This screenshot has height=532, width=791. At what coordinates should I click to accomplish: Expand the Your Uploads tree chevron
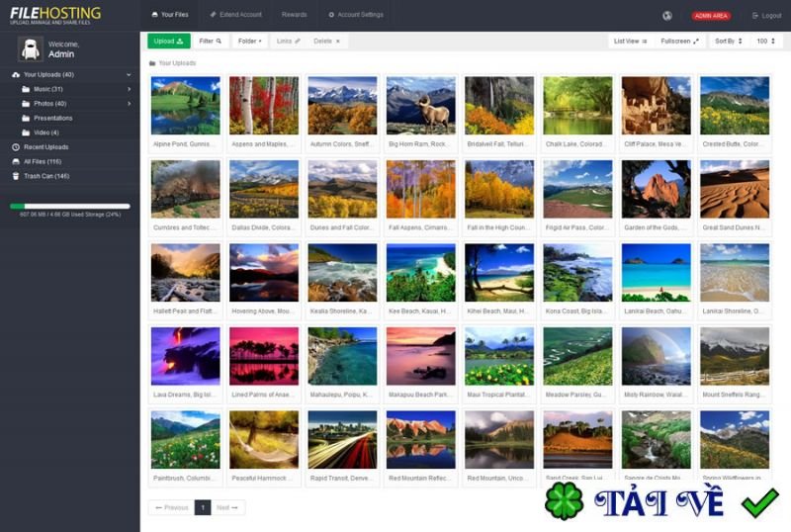point(130,75)
